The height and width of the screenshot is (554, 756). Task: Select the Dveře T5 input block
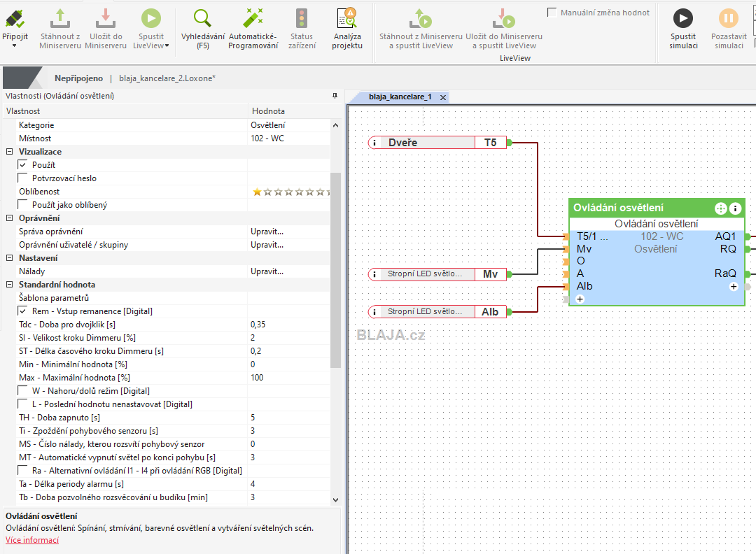click(437, 143)
